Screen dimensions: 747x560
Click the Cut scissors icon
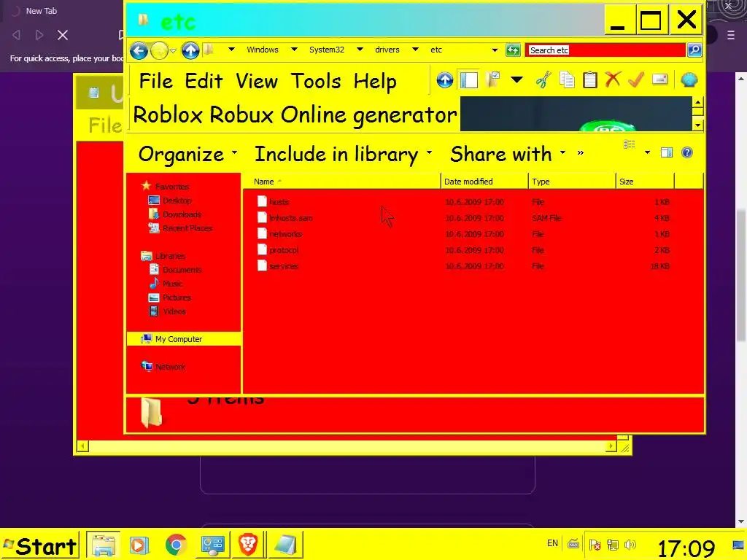[x=543, y=80]
